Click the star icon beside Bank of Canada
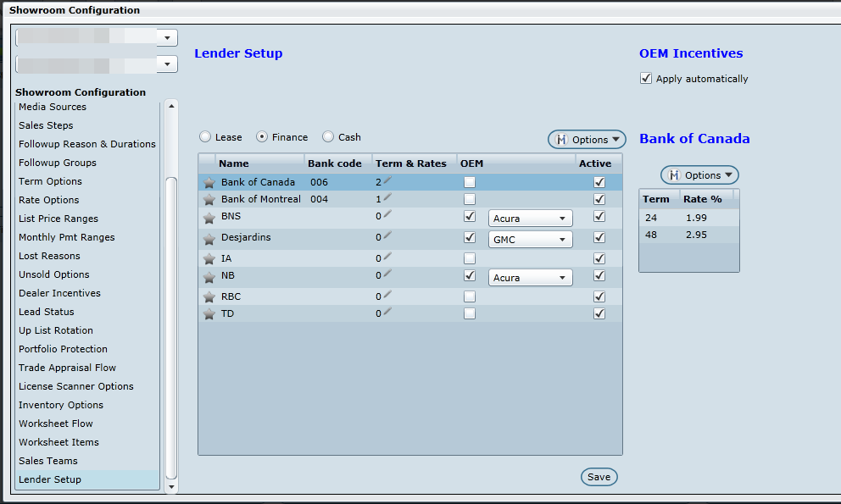The width and height of the screenshot is (841, 504). [209, 182]
